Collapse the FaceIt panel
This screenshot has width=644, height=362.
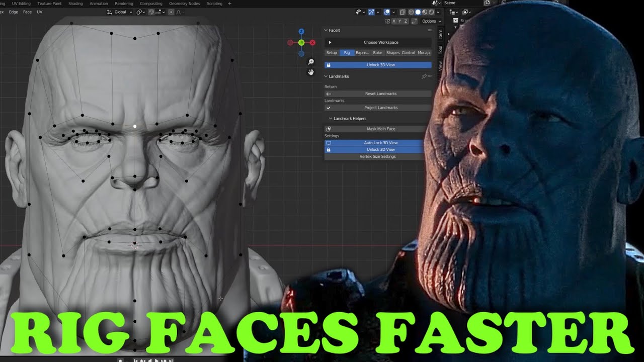point(326,31)
